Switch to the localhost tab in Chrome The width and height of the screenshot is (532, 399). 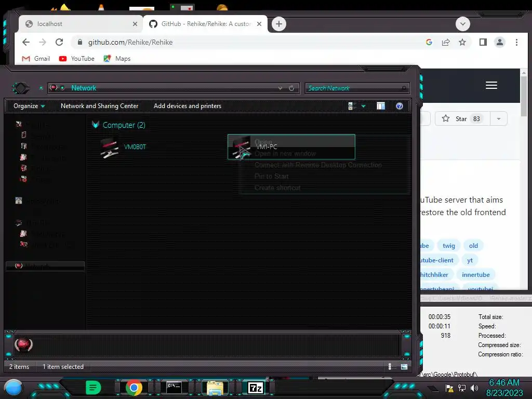(81, 24)
